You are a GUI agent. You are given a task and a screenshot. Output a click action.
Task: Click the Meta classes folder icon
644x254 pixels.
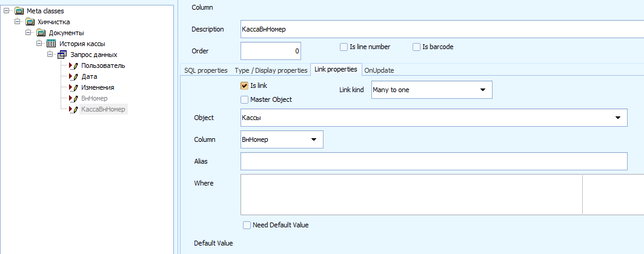pyautogui.click(x=19, y=11)
